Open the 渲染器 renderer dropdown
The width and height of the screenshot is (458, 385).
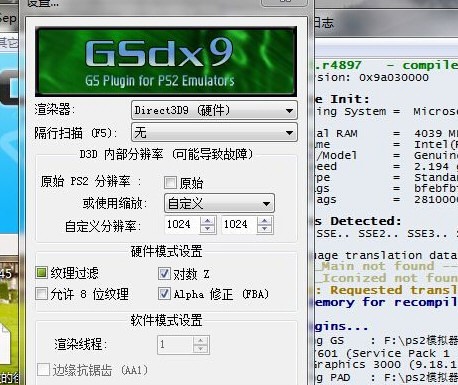coord(214,110)
